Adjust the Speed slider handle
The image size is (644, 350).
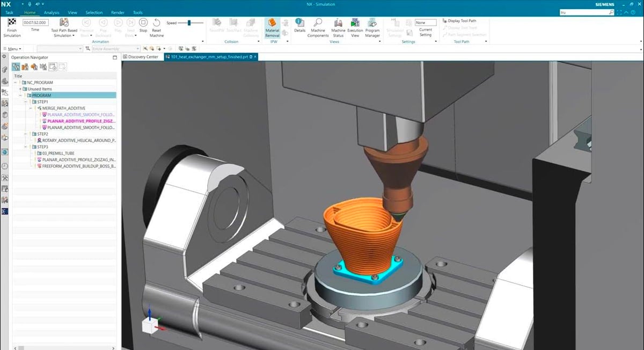189,23
